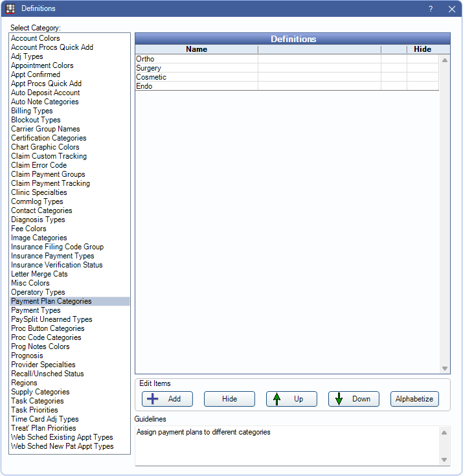Click the Name column header
The width and height of the screenshot is (463, 476).
click(x=196, y=49)
